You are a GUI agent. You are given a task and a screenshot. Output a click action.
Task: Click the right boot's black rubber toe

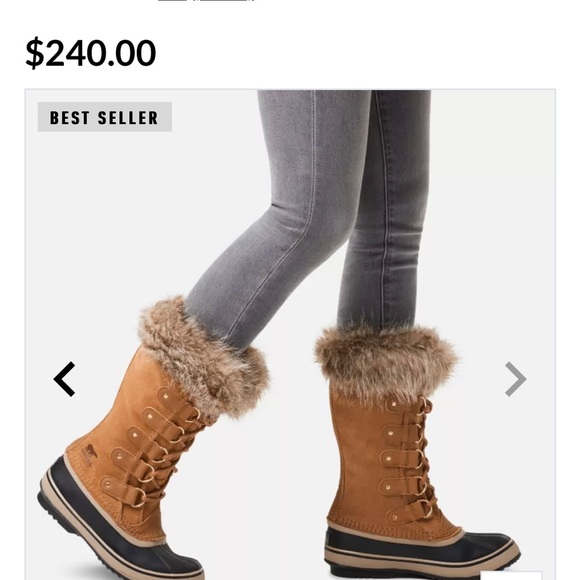click(x=422, y=544)
